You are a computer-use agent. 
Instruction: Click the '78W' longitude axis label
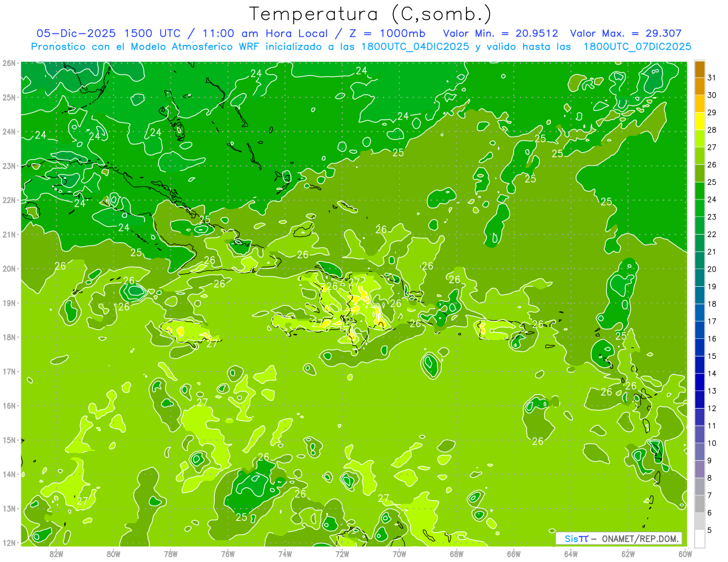[170, 554]
